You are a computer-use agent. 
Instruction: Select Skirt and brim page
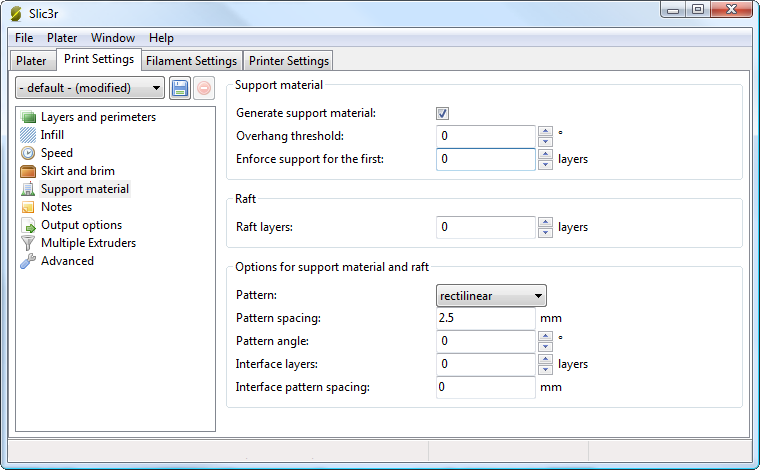point(78,171)
